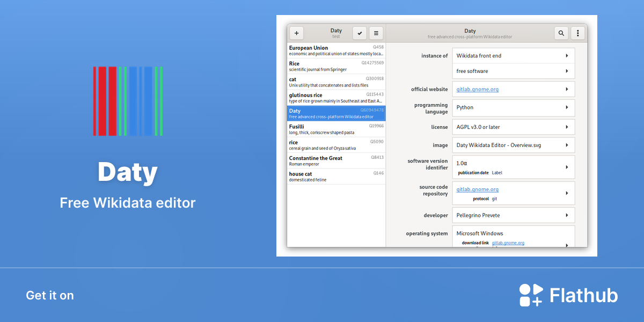Click the Daty barcode logo
The image size is (644, 322).
[128, 101]
